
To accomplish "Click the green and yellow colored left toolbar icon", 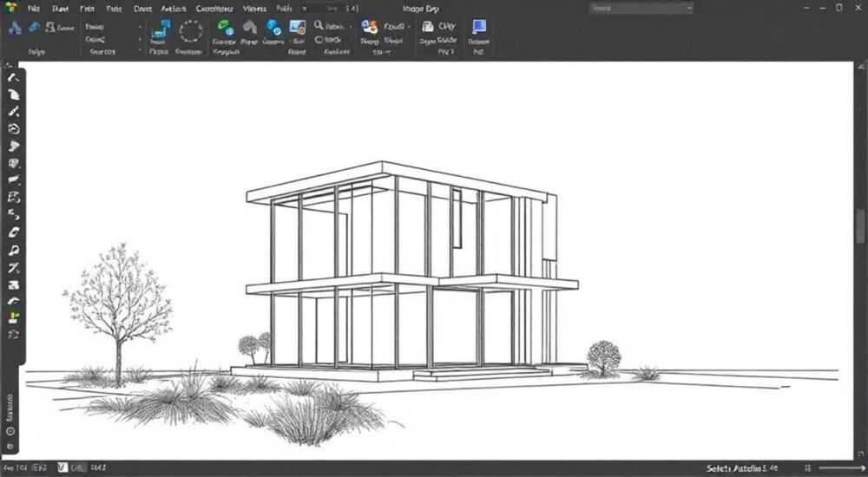I will click(x=13, y=317).
